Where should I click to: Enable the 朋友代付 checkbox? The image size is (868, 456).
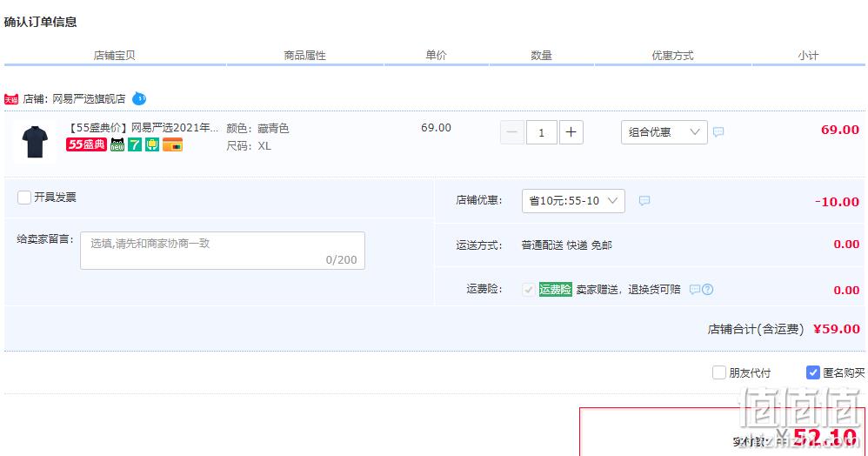718,372
